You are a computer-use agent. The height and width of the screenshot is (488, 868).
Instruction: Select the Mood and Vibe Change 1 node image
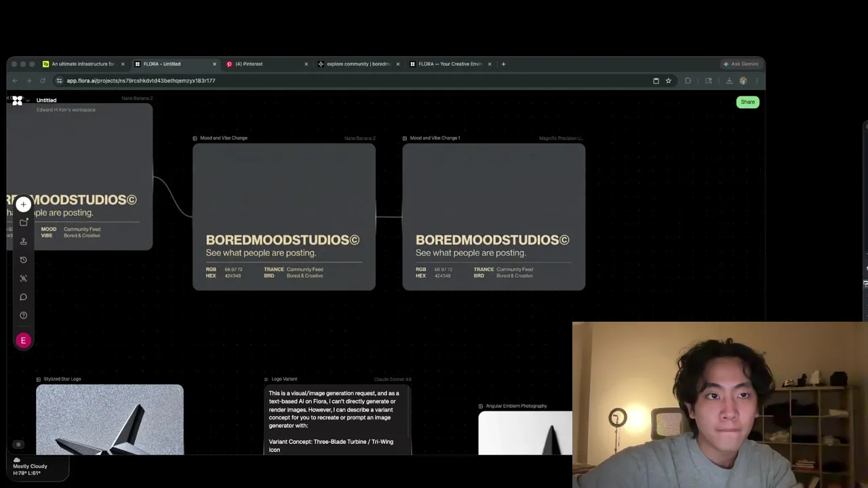point(494,217)
